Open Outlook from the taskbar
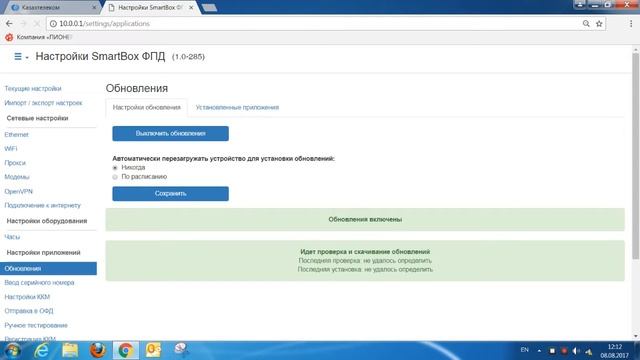640x360 pixels. point(153,351)
